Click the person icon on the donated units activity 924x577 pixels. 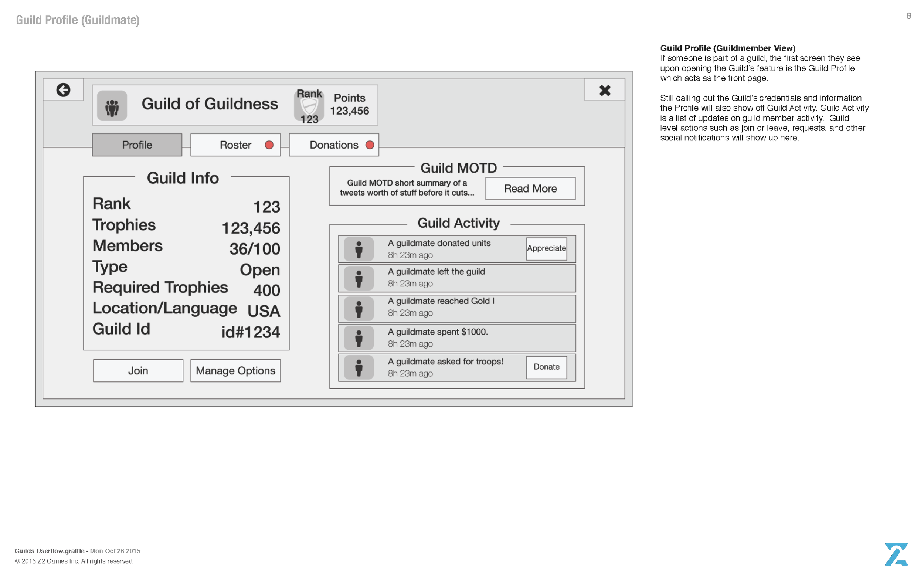point(359,248)
